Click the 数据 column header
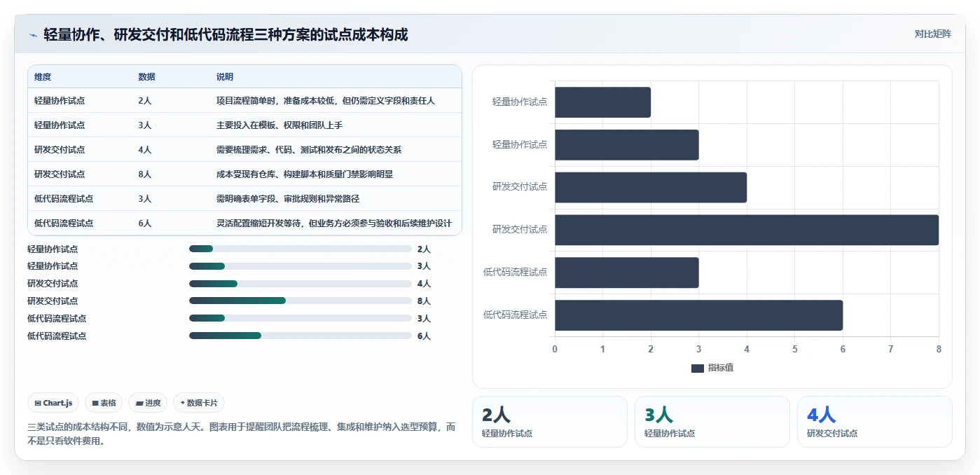This screenshot has width=980, height=475. (x=146, y=77)
